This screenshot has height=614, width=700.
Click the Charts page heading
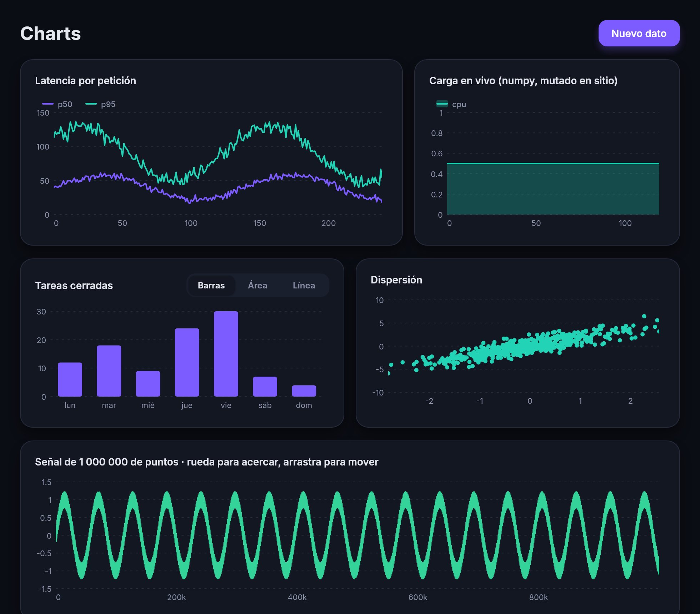[50, 34]
